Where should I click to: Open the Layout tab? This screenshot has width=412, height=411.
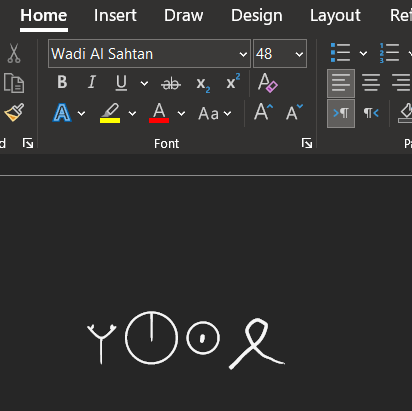[x=335, y=16]
